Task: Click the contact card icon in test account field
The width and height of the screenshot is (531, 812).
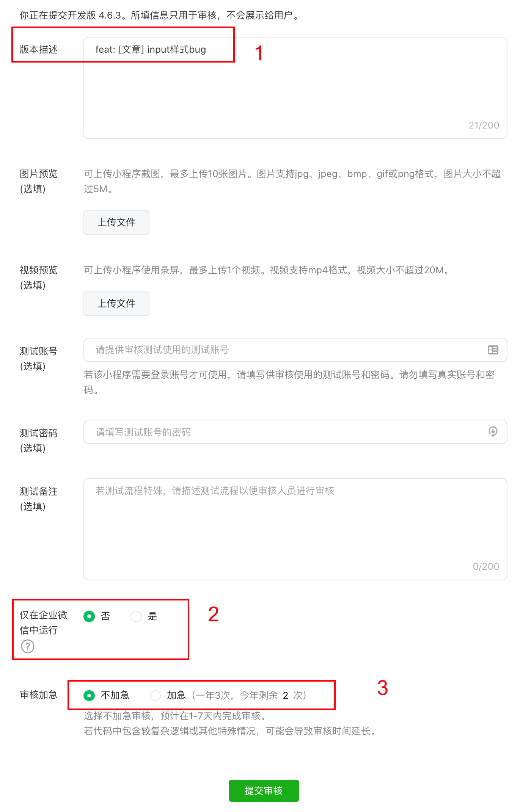Action: pos(493,350)
